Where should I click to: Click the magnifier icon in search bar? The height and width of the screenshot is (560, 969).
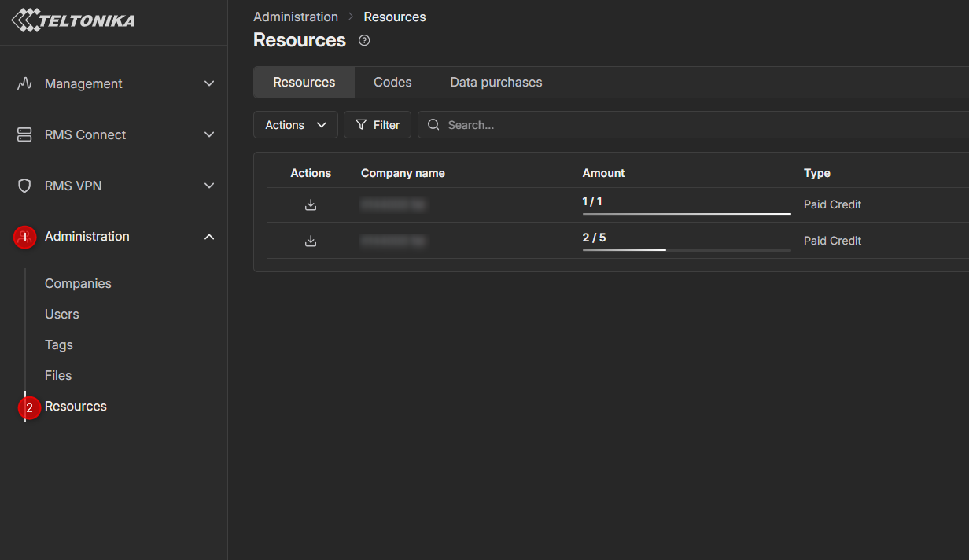[433, 125]
